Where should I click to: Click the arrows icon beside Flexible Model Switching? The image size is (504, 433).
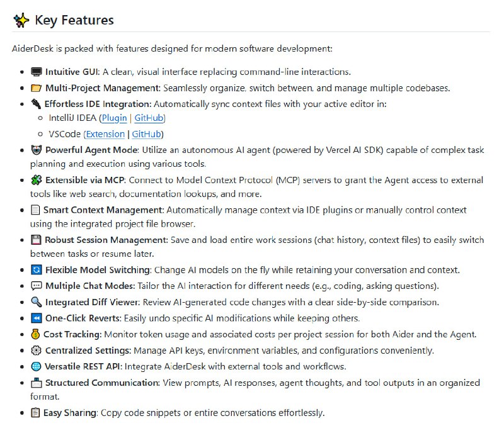[x=36, y=270]
